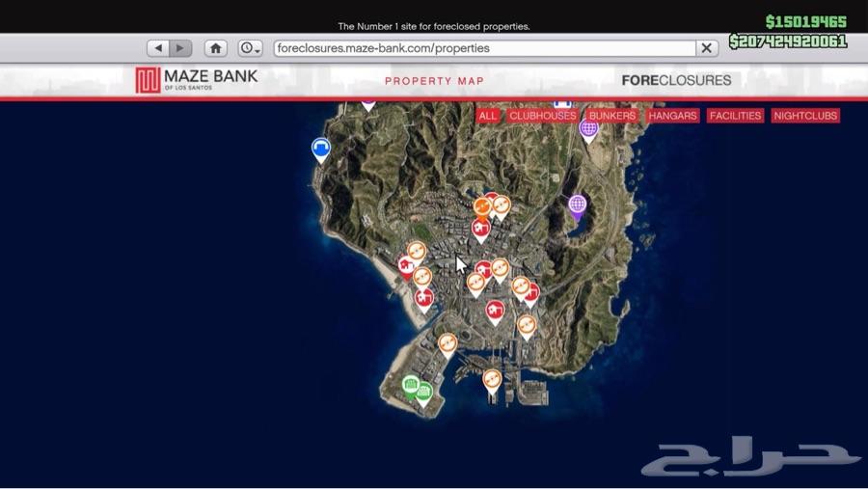The width and height of the screenshot is (868, 489).
Task: Filter properties by Hangars
Action: [x=672, y=116]
